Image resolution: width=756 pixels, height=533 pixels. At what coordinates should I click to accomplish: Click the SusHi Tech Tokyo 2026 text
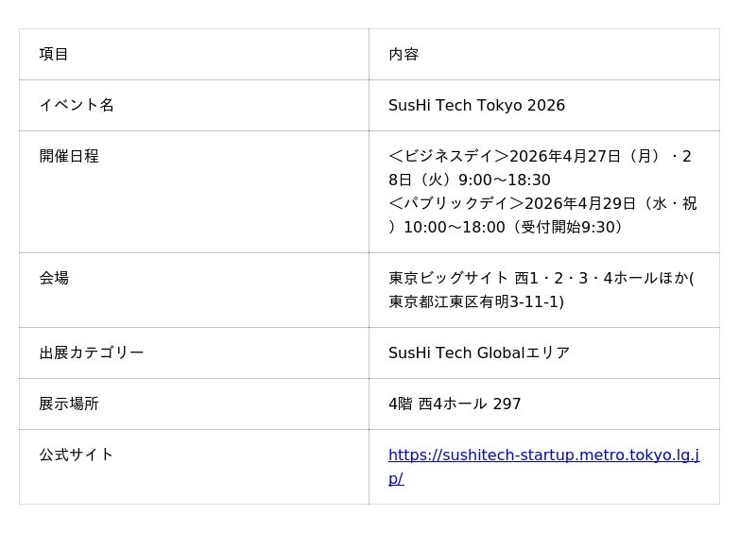click(x=476, y=105)
